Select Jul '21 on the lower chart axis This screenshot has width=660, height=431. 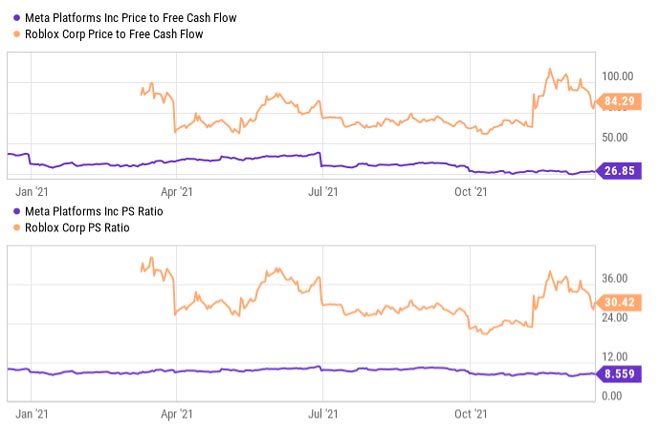click(322, 411)
